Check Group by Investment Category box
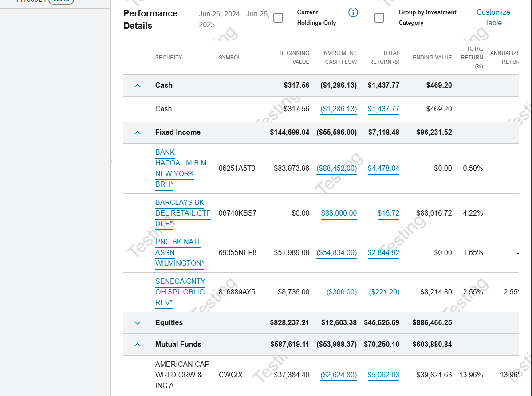This screenshot has width=532, height=396. click(379, 18)
